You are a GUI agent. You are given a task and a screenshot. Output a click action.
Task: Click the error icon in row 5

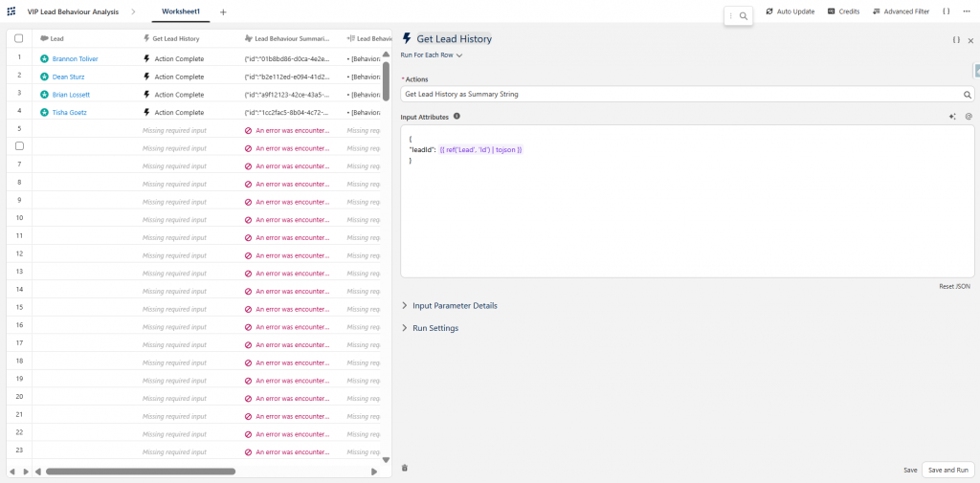click(248, 131)
